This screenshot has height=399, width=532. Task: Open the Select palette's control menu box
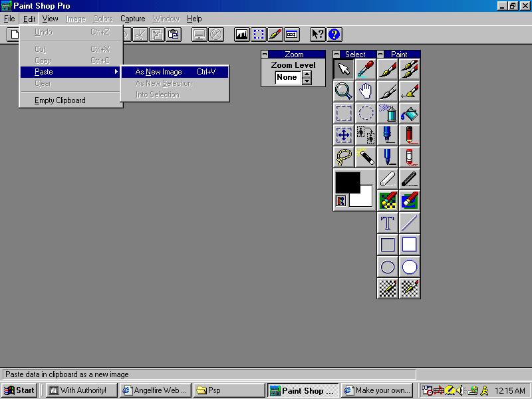[337, 55]
